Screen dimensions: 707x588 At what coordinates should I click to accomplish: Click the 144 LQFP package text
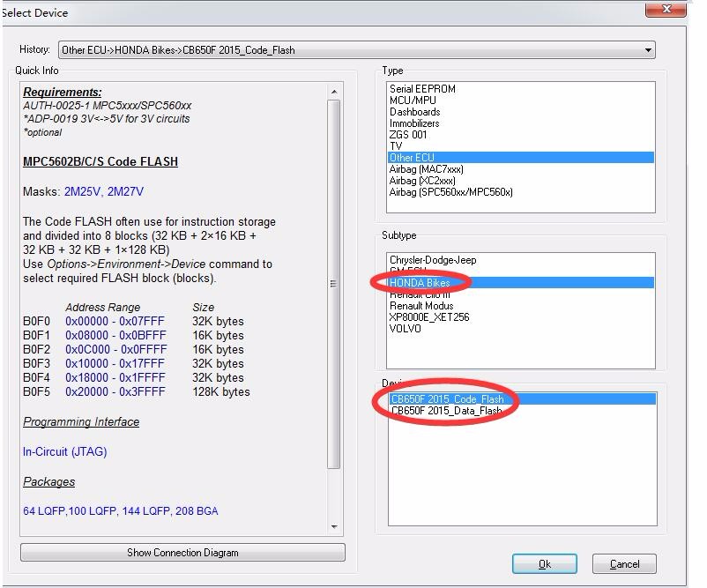pyautogui.click(x=146, y=511)
